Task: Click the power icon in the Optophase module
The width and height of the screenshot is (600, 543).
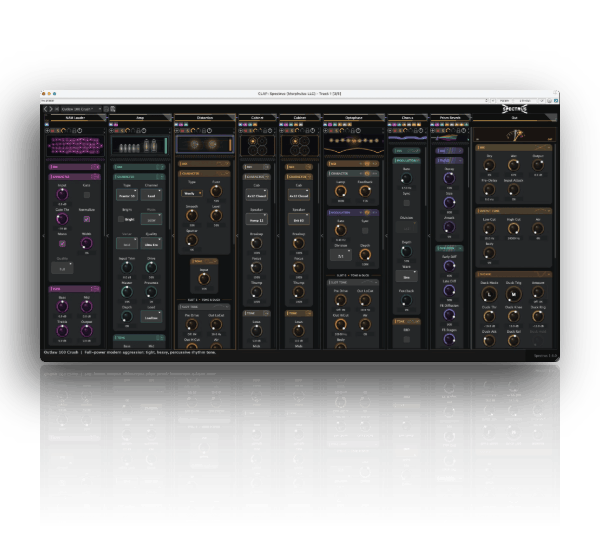Action: click(x=357, y=131)
